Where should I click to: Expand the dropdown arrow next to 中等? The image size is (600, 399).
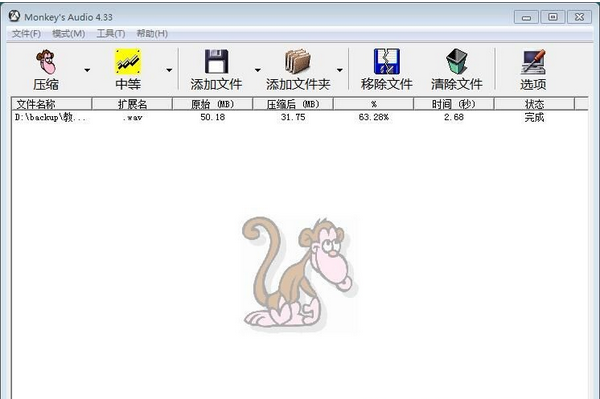click(x=169, y=70)
